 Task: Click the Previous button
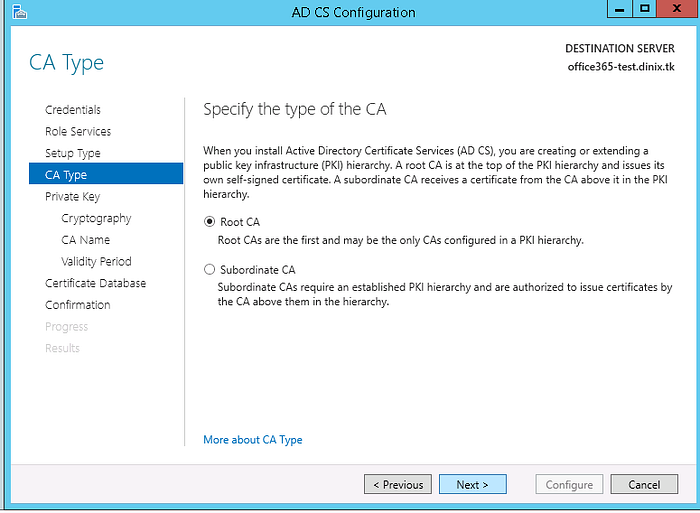tap(398, 484)
